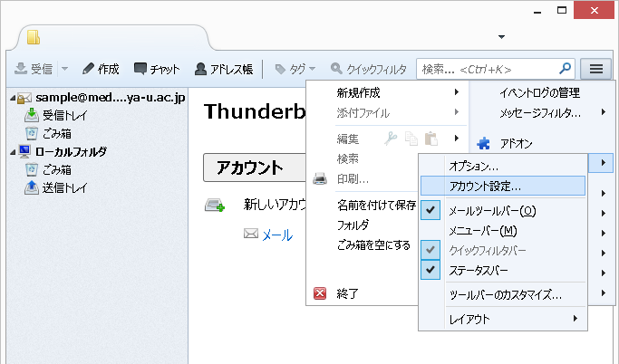
Task: Open 新規作成 submenu
Action: coord(387,92)
